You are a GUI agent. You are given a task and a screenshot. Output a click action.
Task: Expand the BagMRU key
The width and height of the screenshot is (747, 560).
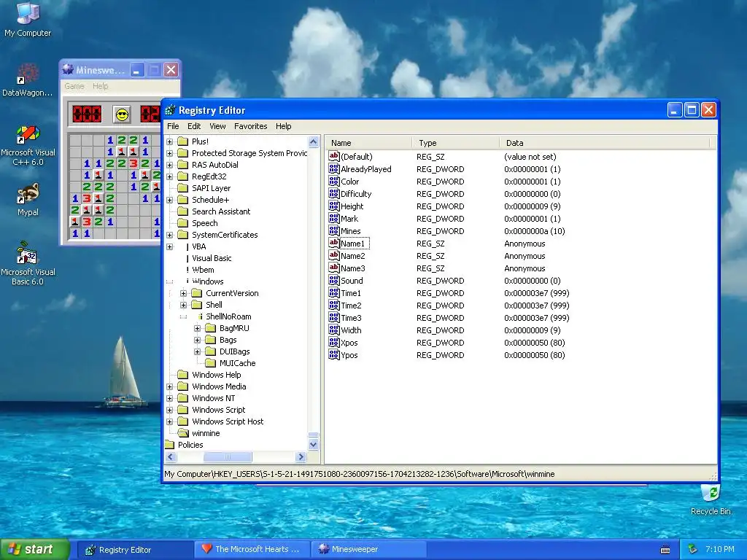(197, 328)
